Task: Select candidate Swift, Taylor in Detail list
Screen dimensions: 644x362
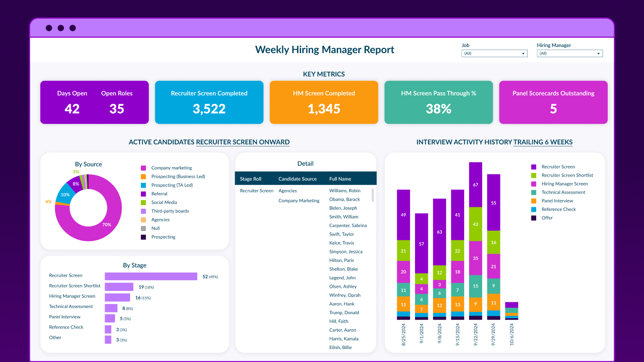Action: (x=342, y=234)
